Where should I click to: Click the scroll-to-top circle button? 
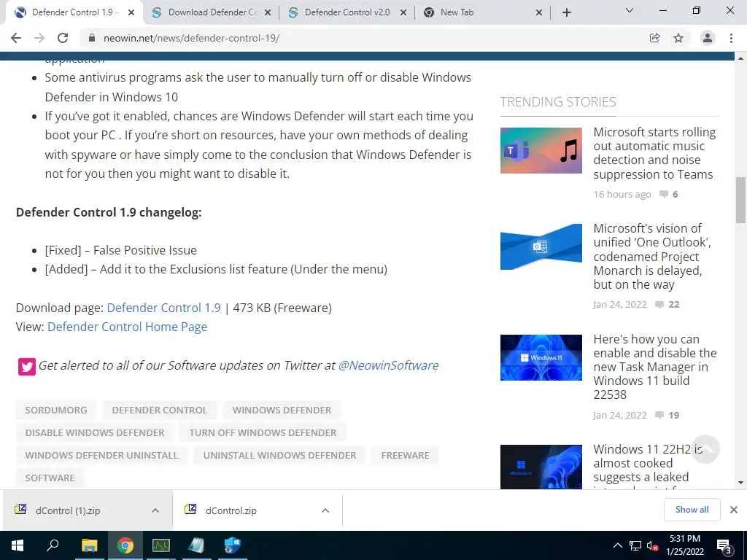click(705, 449)
